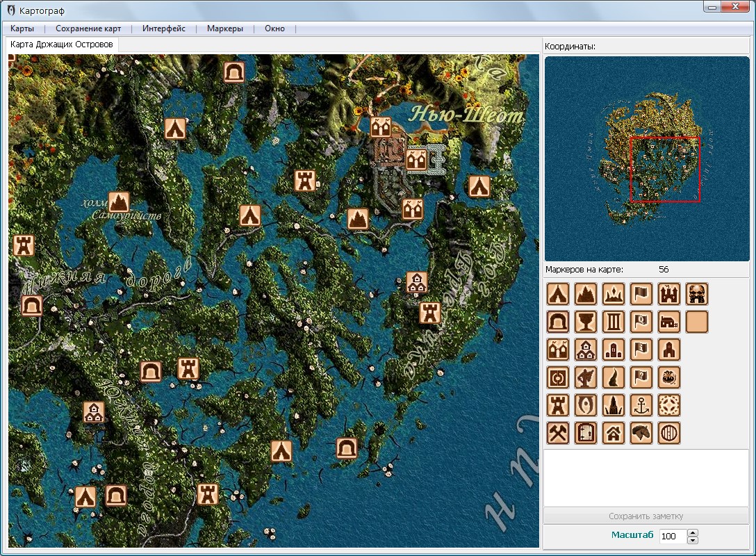Pick the horse head stable marker

[641, 433]
